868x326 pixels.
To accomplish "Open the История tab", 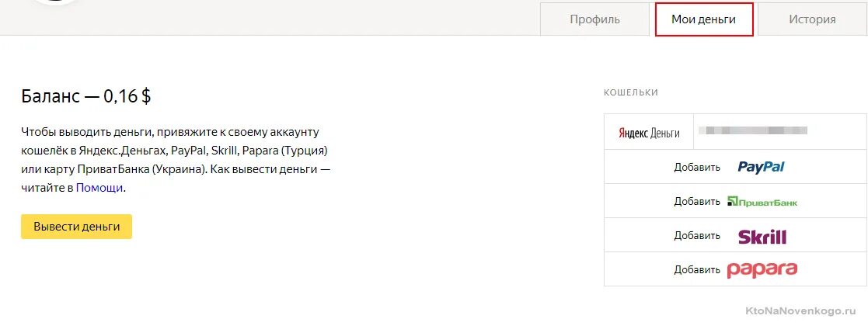I will click(x=812, y=19).
